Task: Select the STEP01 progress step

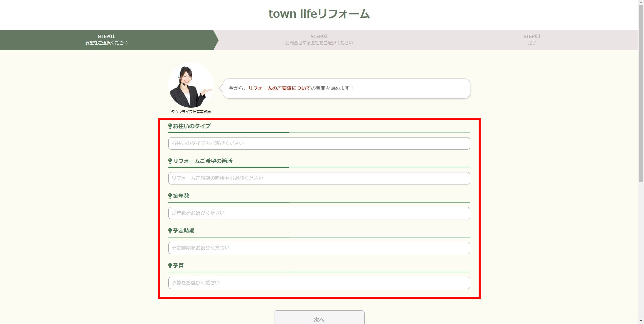Action: tap(106, 40)
